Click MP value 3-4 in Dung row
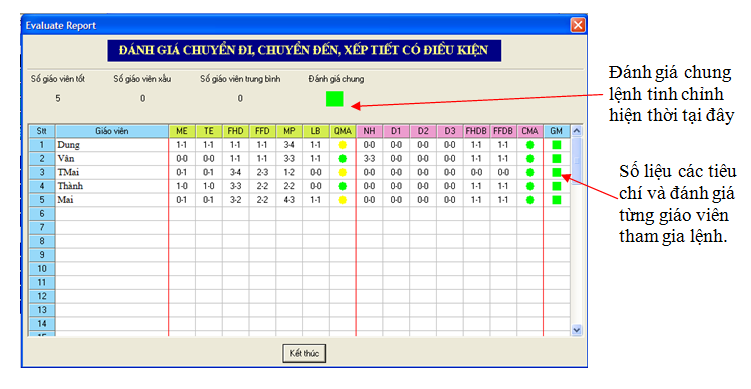The height and width of the screenshot is (389, 751). click(x=289, y=145)
